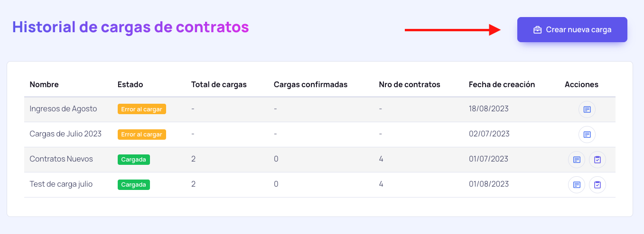Select the Total de cargas column header
Viewport: 644px width, 234px height.
(219, 85)
